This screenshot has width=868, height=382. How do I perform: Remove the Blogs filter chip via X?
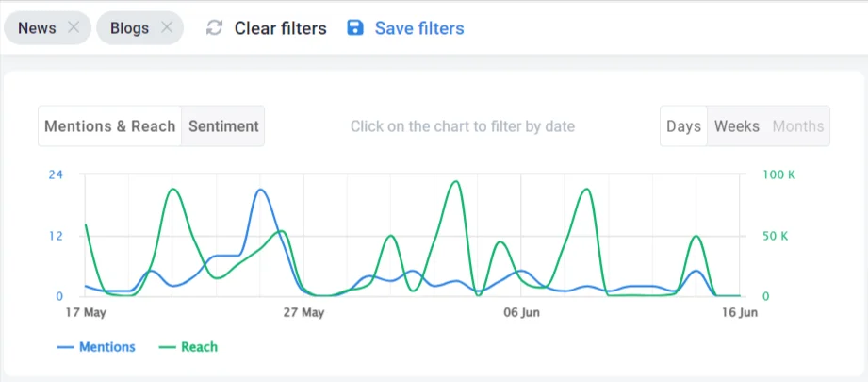(167, 28)
